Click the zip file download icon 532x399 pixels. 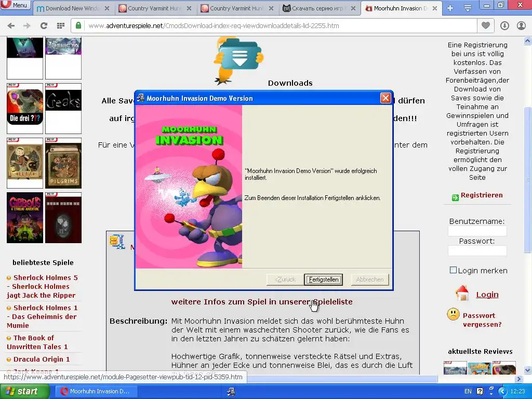tap(117, 242)
